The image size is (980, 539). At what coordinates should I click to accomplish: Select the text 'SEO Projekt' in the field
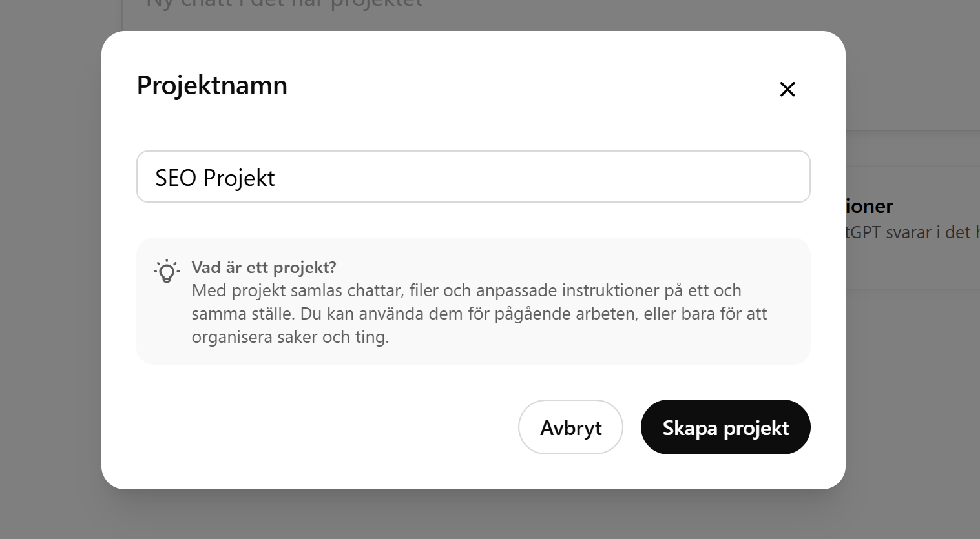pyautogui.click(x=214, y=177)
